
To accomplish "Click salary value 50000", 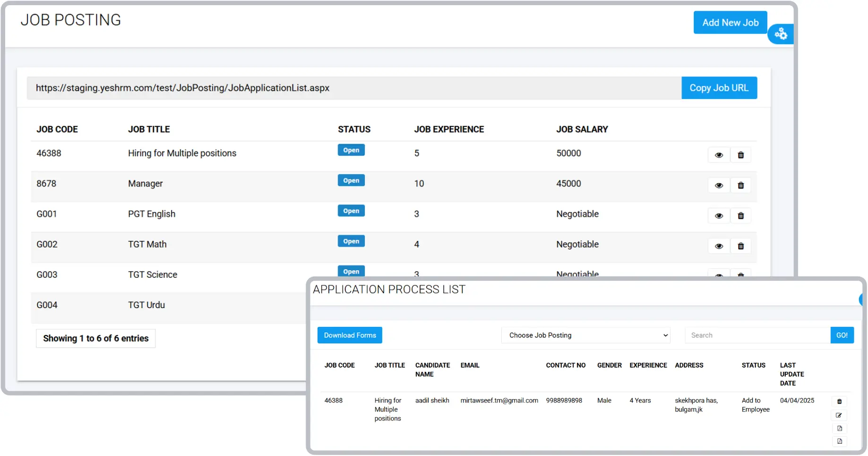I will pos(568,153).
